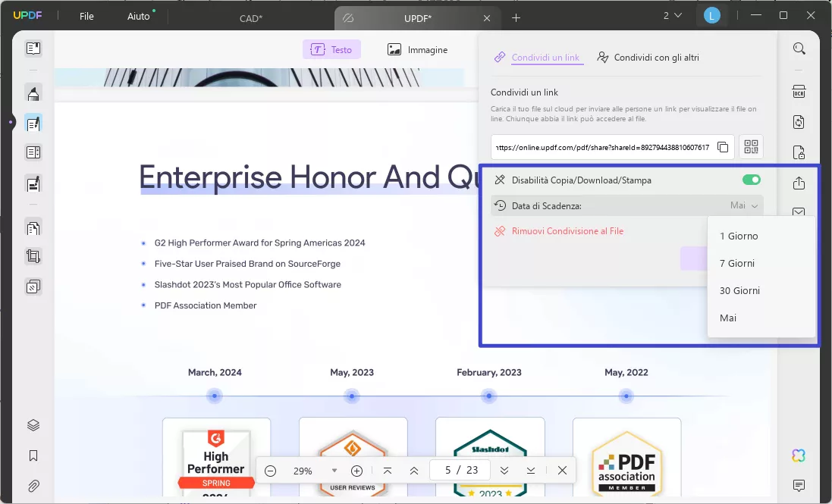Open the Layers panel icon
This screenshot has height=504, width=832.
33,425
